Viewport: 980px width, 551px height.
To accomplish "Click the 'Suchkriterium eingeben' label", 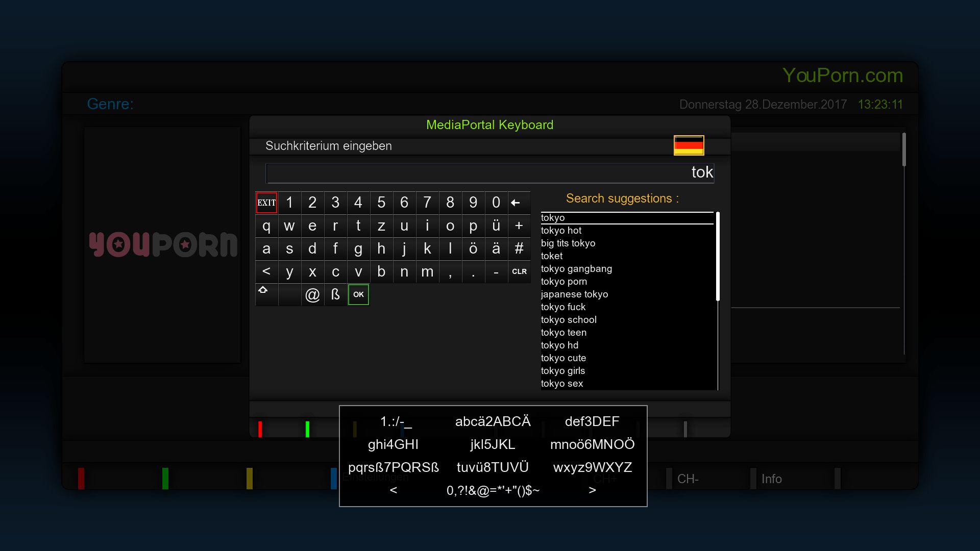I will click(329, 146).
